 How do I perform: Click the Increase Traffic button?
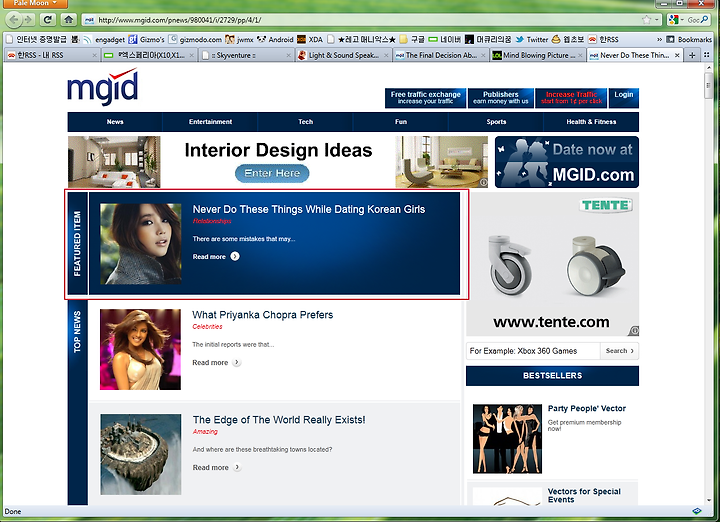pos(571,97)
